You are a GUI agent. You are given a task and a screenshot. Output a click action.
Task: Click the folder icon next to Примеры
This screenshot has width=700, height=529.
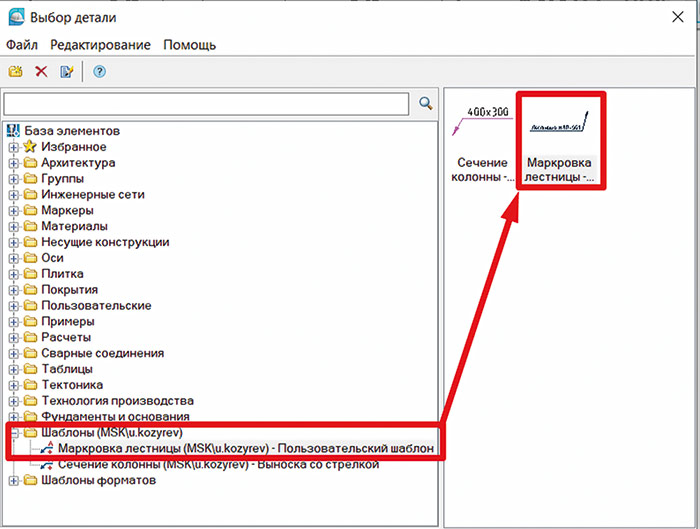pos(30,321)
